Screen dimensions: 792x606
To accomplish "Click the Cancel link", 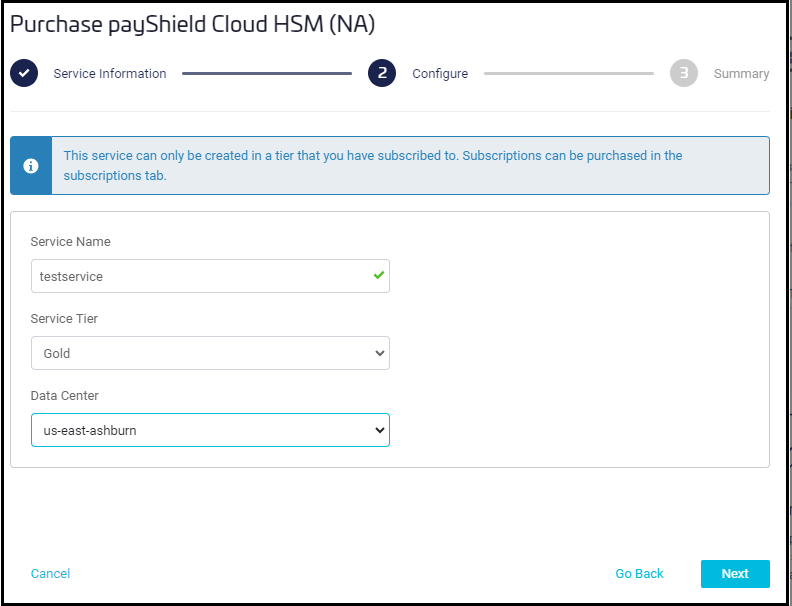I will [x=51, y=574].
